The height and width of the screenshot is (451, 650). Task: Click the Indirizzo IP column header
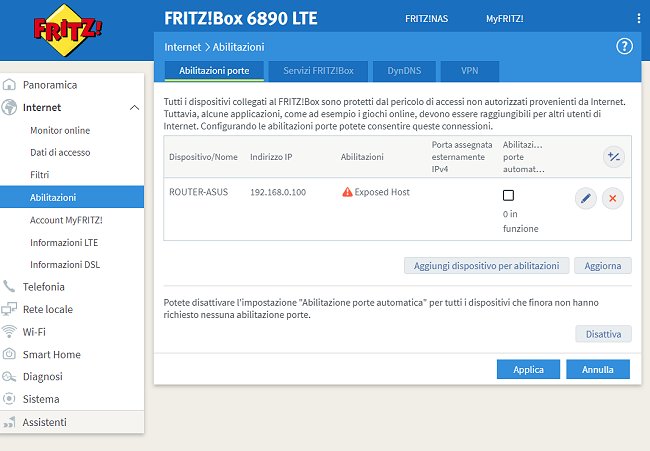coord(271,157)
